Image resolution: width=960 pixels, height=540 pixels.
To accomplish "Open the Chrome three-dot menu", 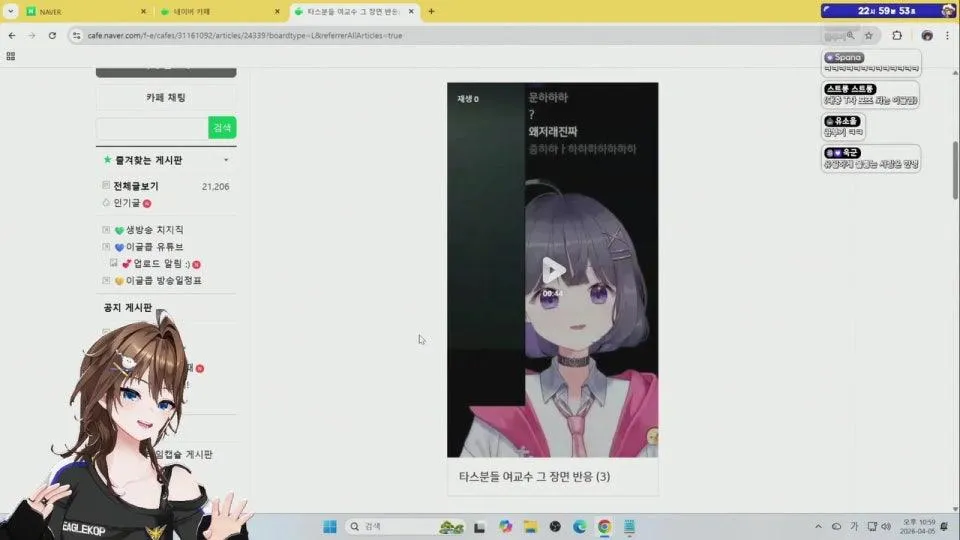I will [947, 36].
